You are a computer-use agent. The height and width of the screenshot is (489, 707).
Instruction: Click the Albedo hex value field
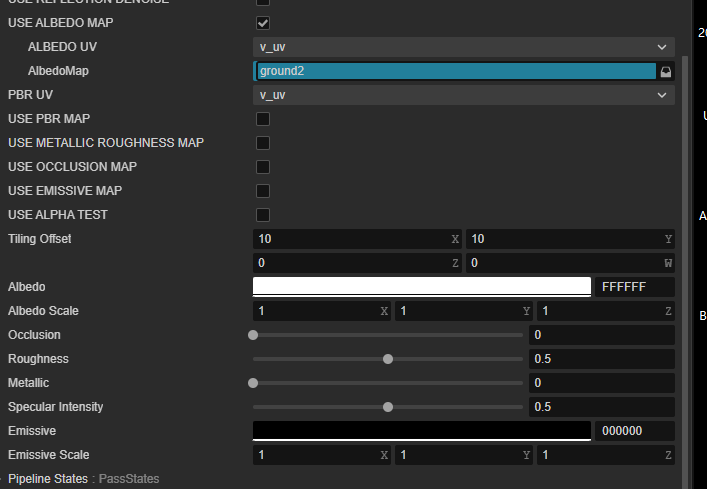pos(634,287)
